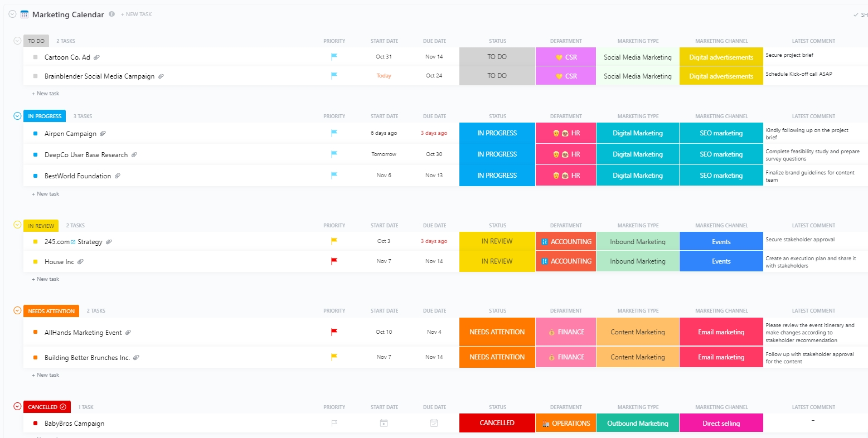Select the In Review group label
Screen dimensions: 868x438
pyautogui.click(x=41, y=226)
